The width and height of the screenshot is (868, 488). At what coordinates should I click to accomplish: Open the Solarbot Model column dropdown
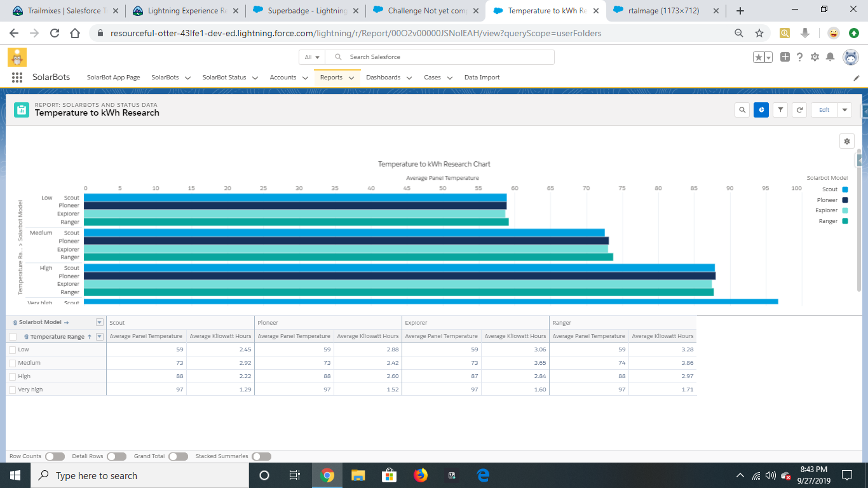coord(99,322)
